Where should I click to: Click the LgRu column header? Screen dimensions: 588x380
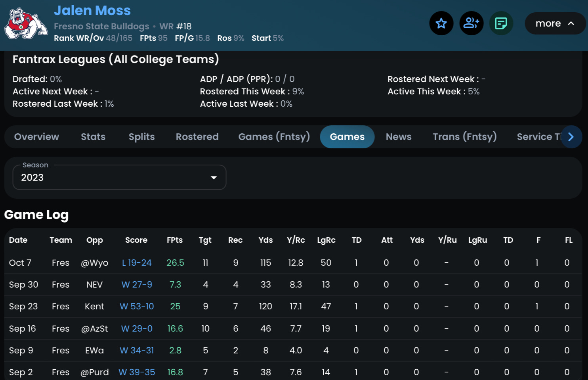coord(477,240)
